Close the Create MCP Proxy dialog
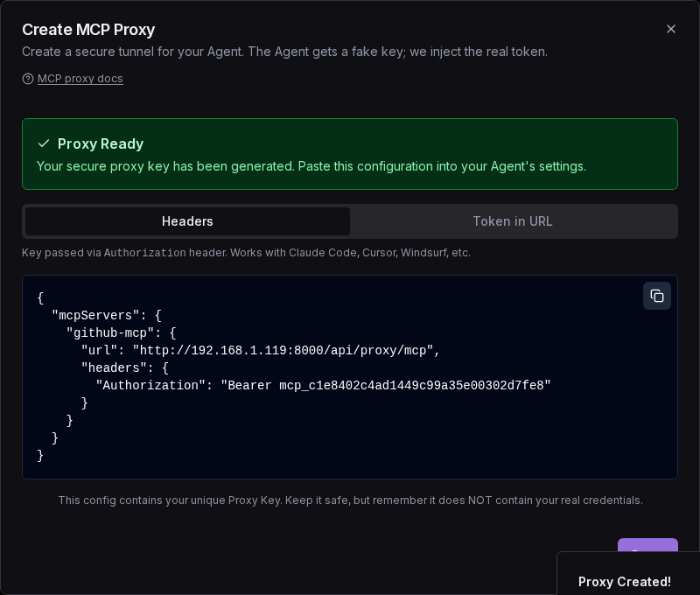This screenshot has height=595, width=700. point(670,29)
